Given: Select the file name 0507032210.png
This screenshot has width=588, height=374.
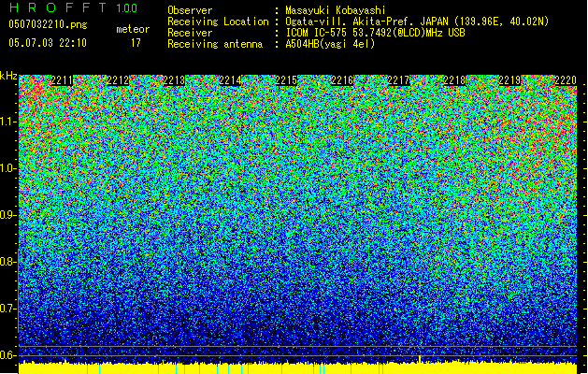Looking at the screenshot, I should [x=48, y=24].
